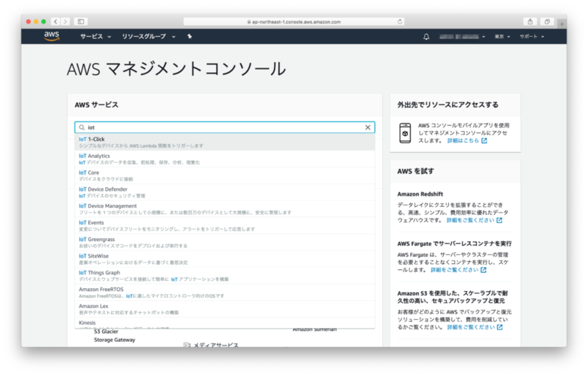Add a new Safari tab with plus
The width and height of the screenshot is (588, 375).
(x=562, y=24)
